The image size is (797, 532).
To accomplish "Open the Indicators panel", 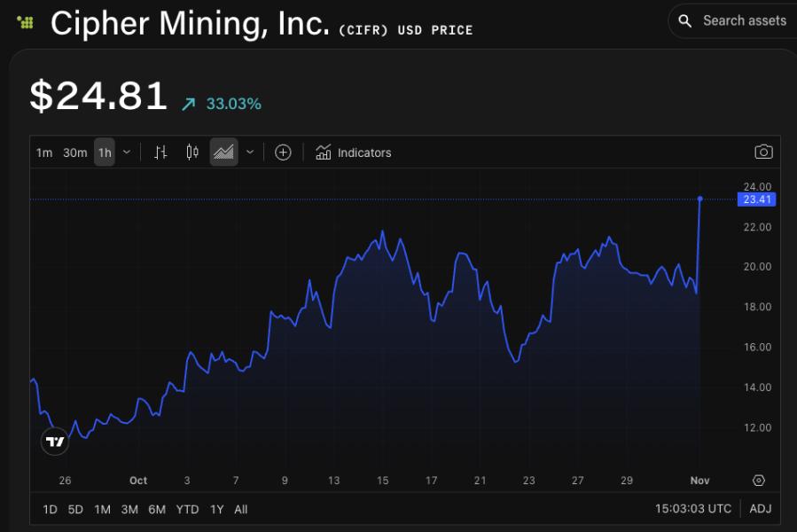I will [x=355, y=152].
